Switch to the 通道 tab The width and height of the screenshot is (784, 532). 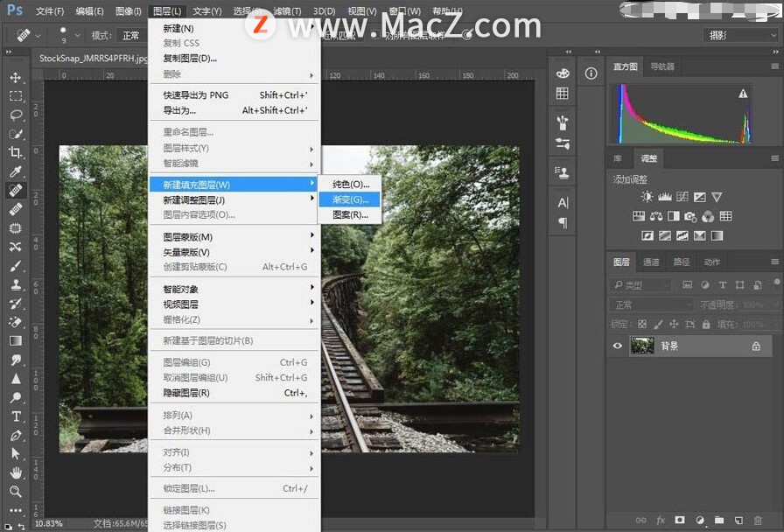tap(650, 262)
